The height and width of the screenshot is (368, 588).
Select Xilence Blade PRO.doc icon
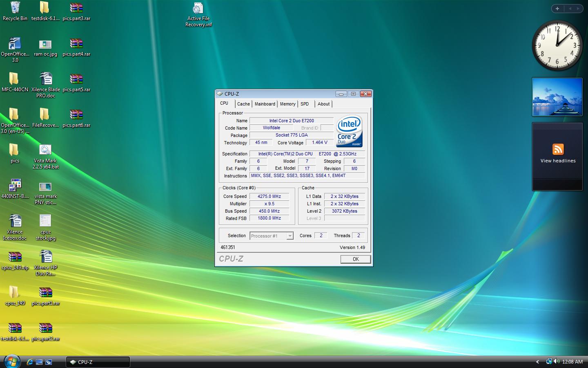[x=45, y=85]
